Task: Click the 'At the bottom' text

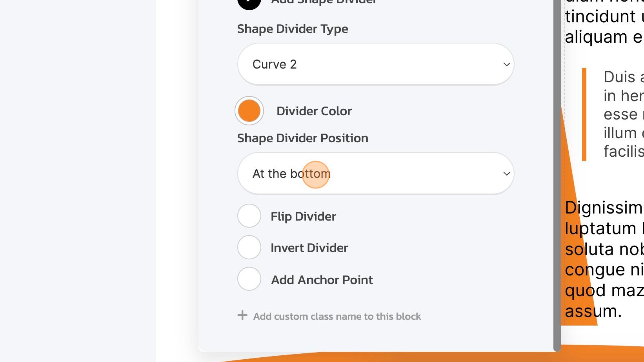Action: click(x=291, y=174)
